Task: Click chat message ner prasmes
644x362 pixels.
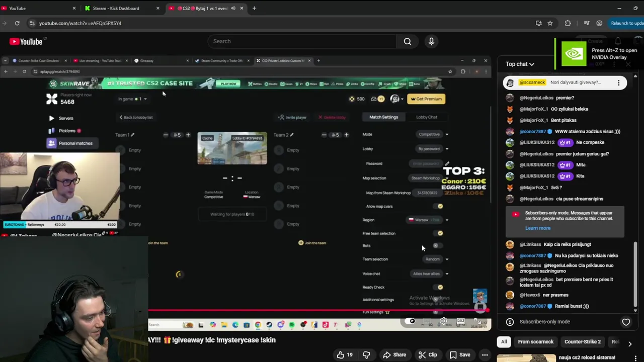Action: coord(555,295)
